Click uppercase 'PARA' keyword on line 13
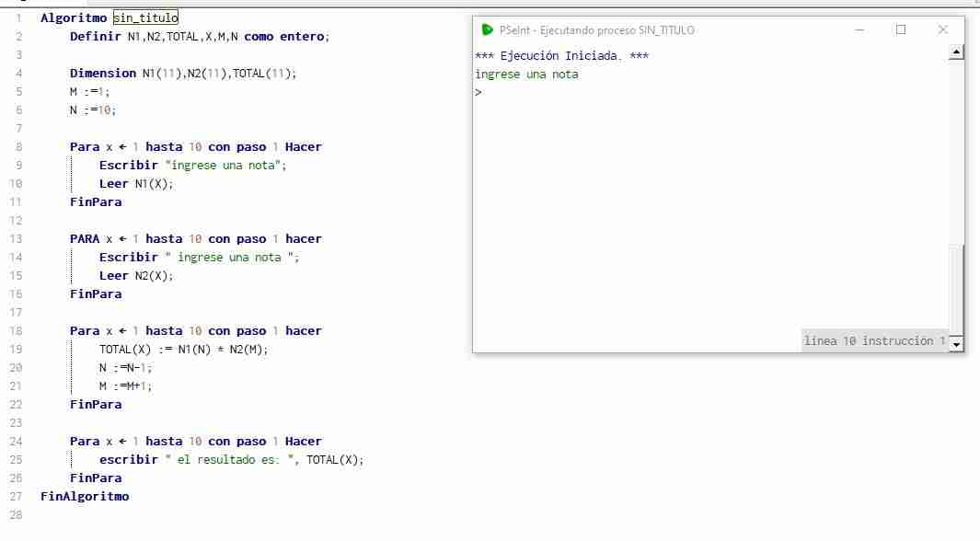The width and height of the screenshot is (980, 541). point(85,238)
